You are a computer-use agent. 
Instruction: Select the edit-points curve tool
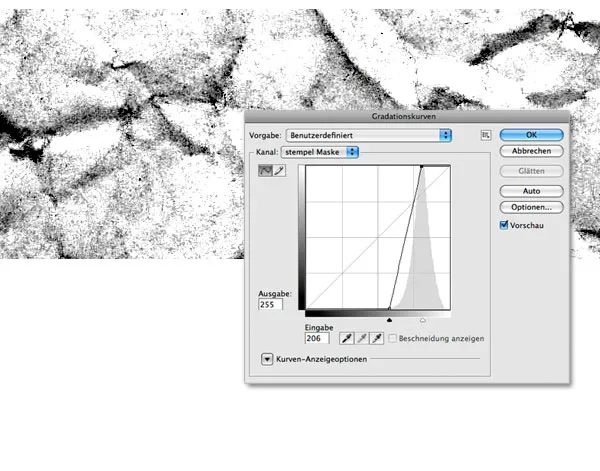pyautogui.click(x=265, y=171)
